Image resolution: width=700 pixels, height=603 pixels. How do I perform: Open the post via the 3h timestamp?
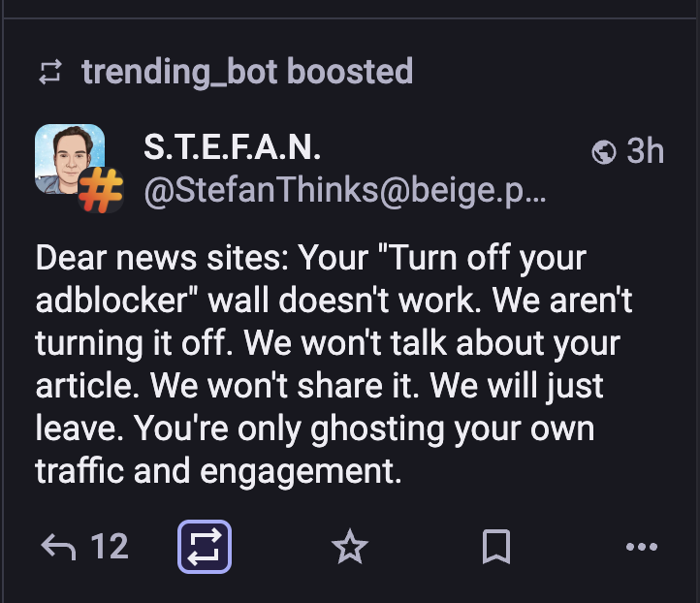tap(646, 151)
